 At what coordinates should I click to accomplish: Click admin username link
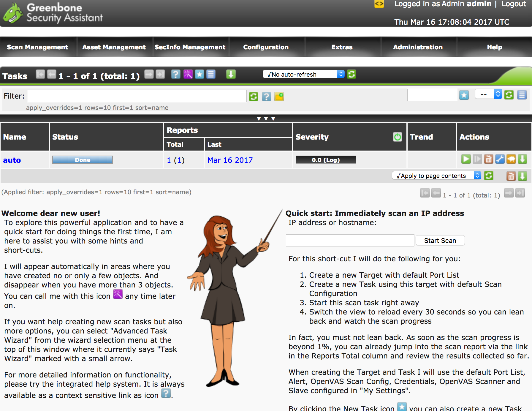tap(479, 4)
